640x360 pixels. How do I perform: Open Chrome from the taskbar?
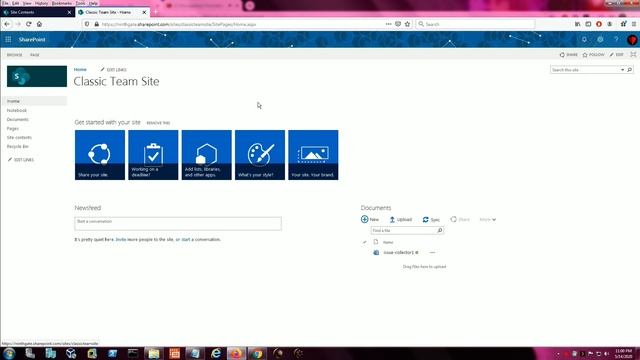257,353
